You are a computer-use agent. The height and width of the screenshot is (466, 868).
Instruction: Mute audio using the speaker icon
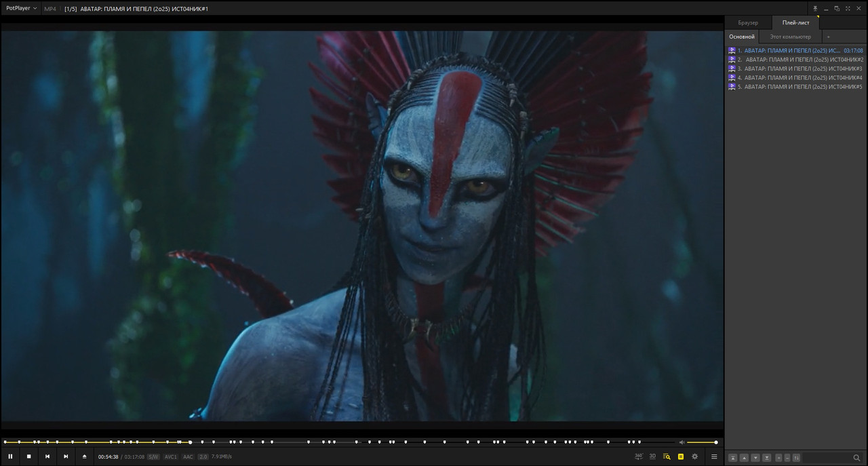(682, 442)
